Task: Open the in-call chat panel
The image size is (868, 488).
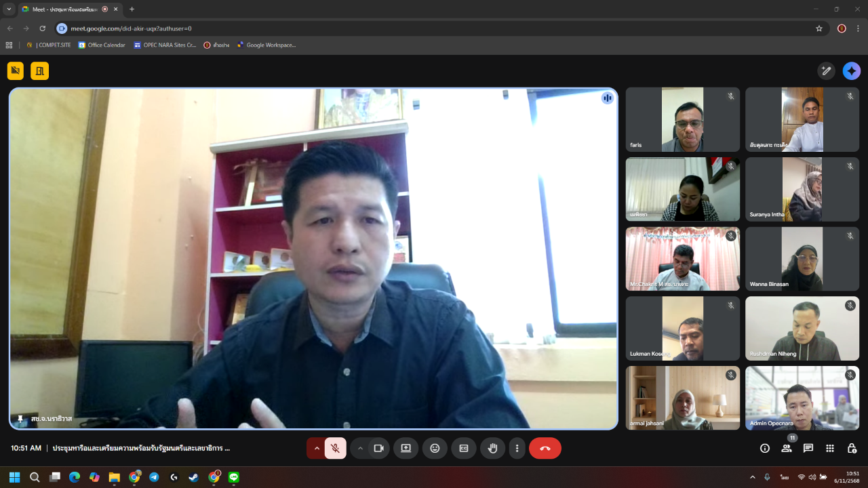Action: (x=808, y=448)
